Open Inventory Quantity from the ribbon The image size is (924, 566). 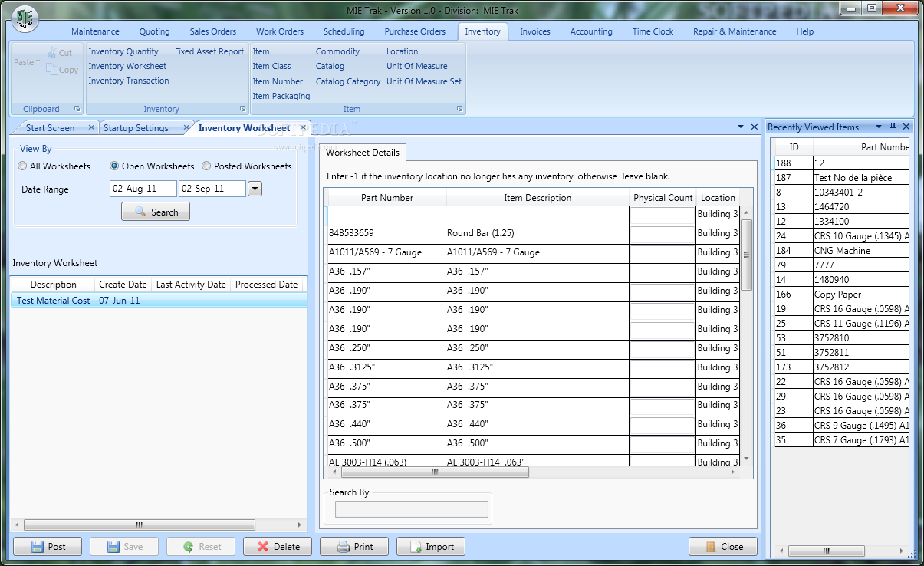(123, 51)
